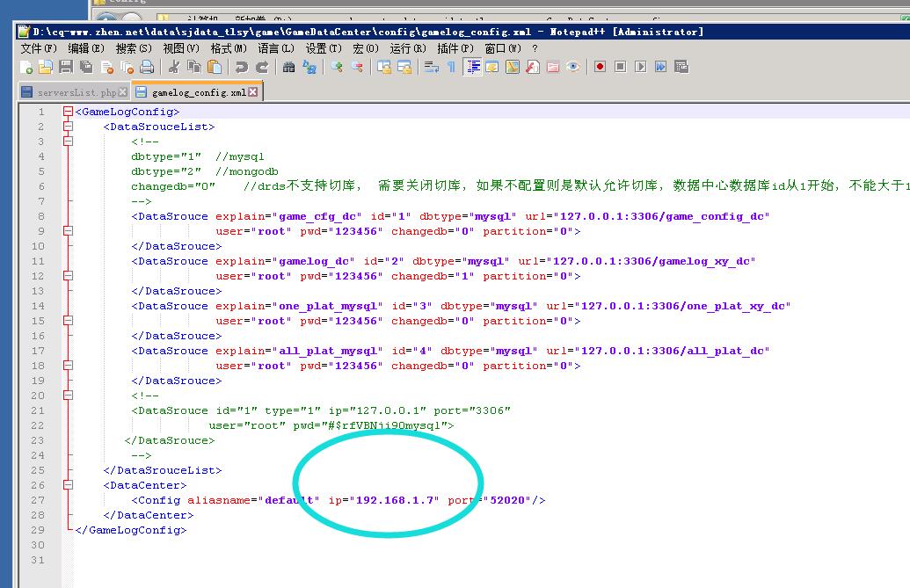The width and height of the screenshot is (910, 588).
Task: Toggle word wrap toolbar button
Action: (431, 67)
